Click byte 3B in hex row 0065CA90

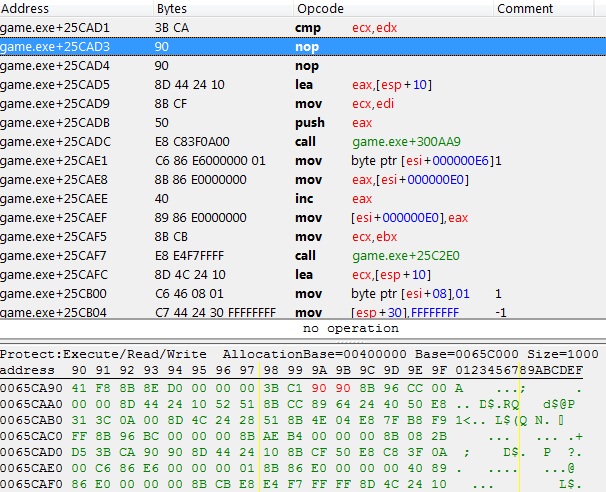click(x=271, y=388)
